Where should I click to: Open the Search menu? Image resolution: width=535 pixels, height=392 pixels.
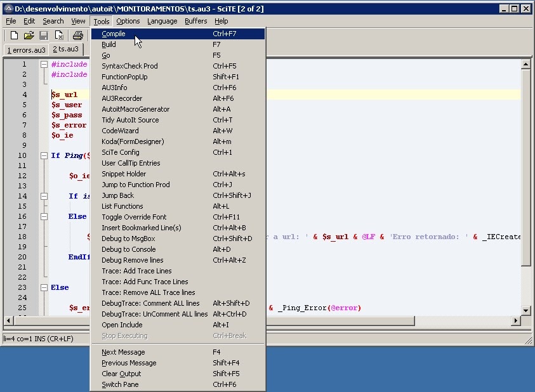point(53,21)
